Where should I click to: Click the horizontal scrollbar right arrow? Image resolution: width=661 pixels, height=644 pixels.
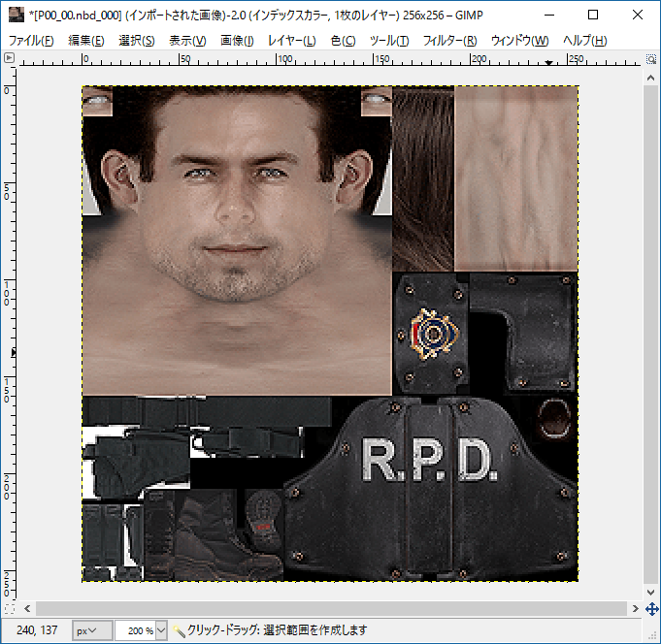(636, 609)
